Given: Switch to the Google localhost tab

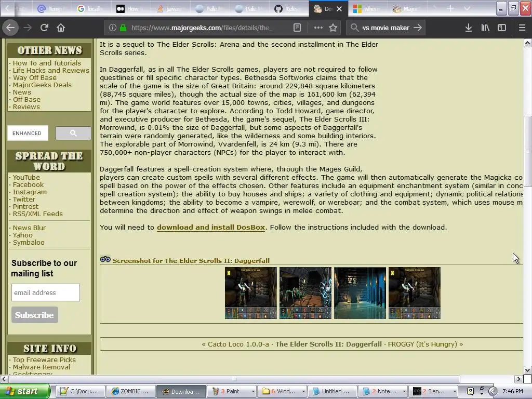Looking at the screenshot, I should [91, 9].
